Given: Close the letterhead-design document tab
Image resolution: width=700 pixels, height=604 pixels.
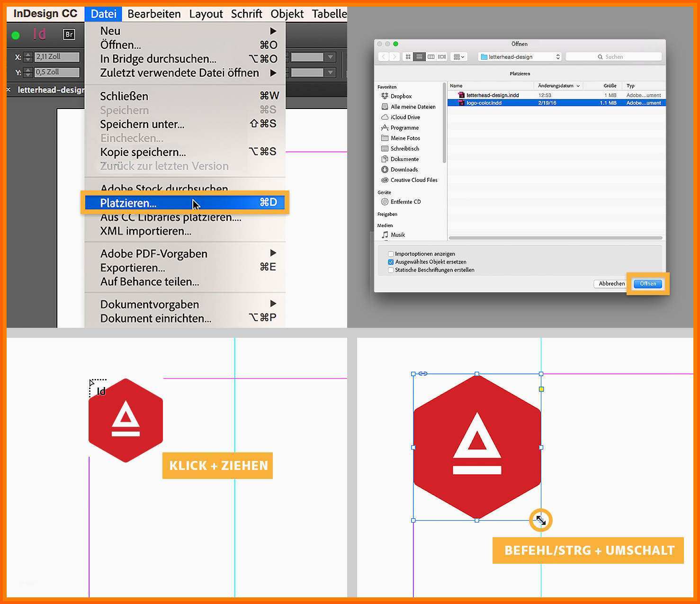Looking at the screenshot, I should [x=9, y=89].
